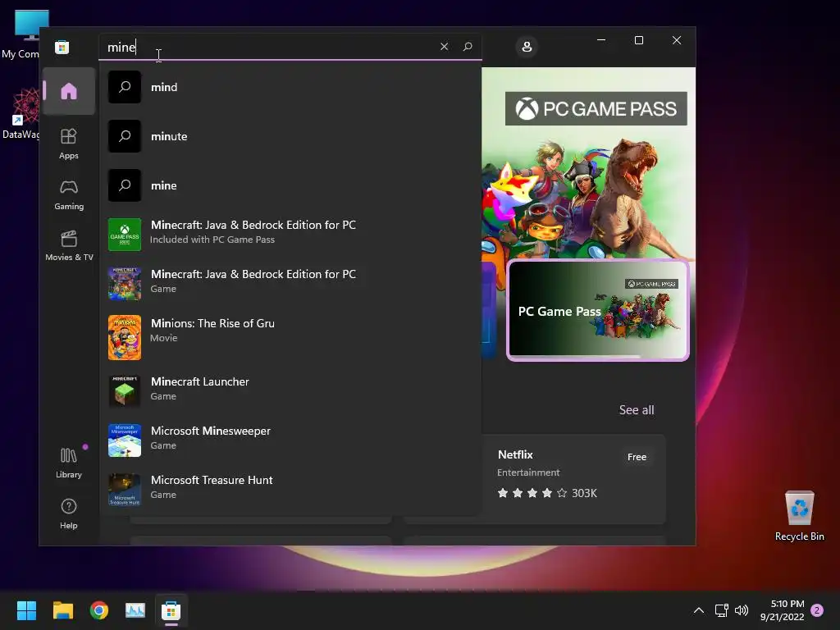Select the DataWag desktop shortcut
Viewport: 840px width, 630px height.
pyautogui.click(x=21, y=113)
